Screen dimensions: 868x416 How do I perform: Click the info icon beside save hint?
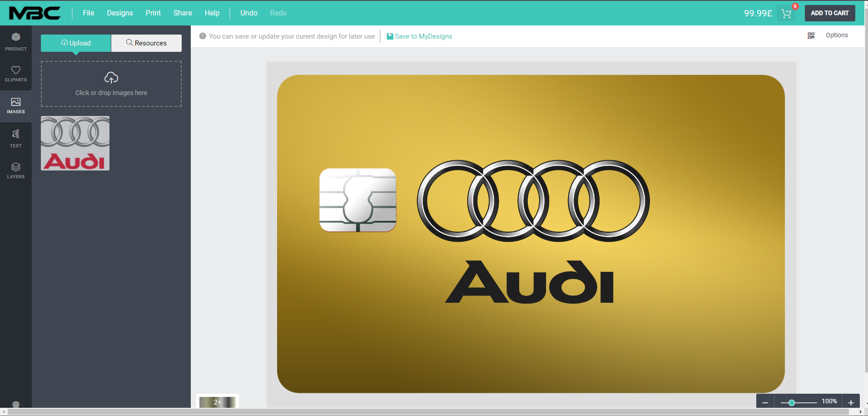(203, 36)
